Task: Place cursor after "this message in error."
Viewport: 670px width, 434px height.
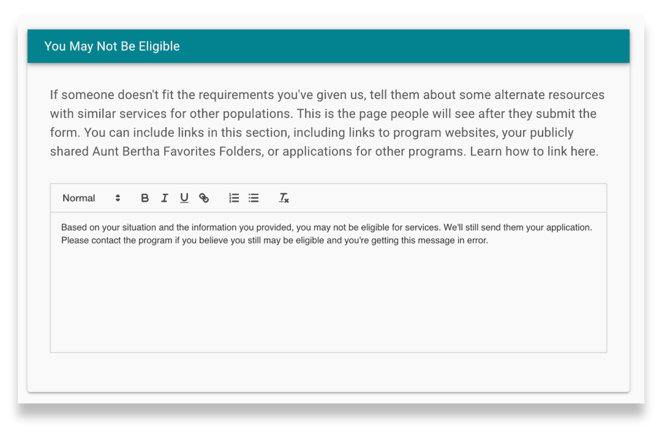Action: tap(489, 241)
